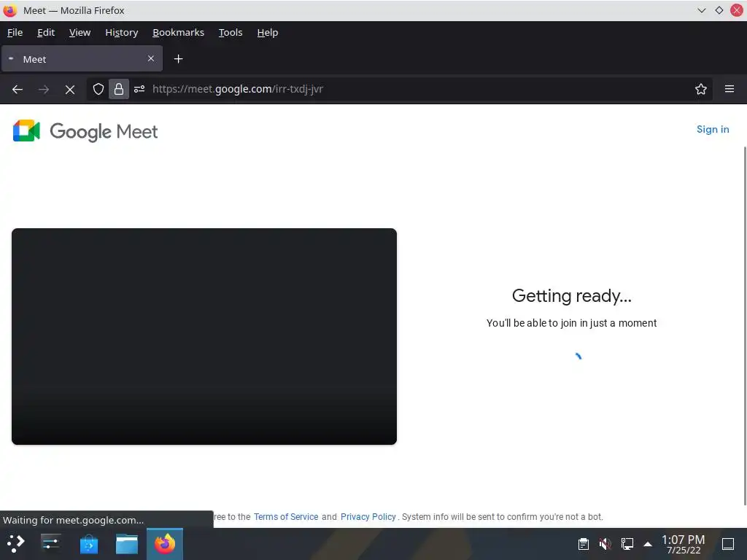Open the Help menu
Viewport: 747px width, 560px height.
coord(267,32)
